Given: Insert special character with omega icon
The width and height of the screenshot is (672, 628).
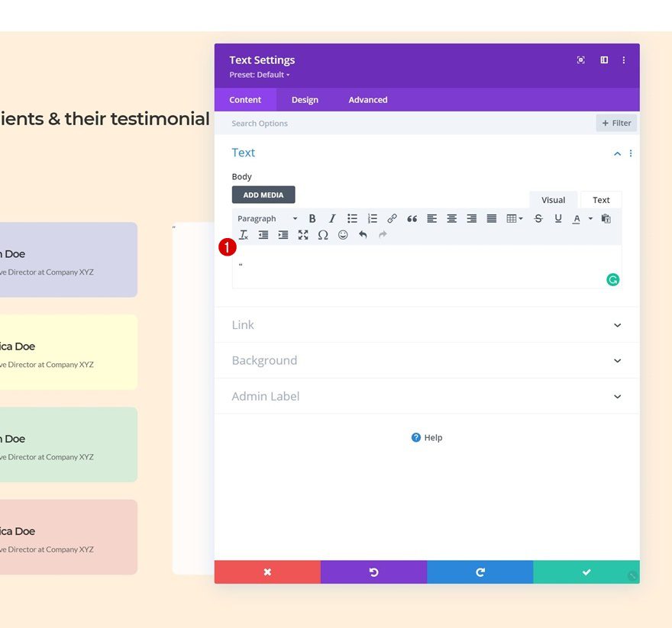Looking at the screenshot, I should coord(323,235).
